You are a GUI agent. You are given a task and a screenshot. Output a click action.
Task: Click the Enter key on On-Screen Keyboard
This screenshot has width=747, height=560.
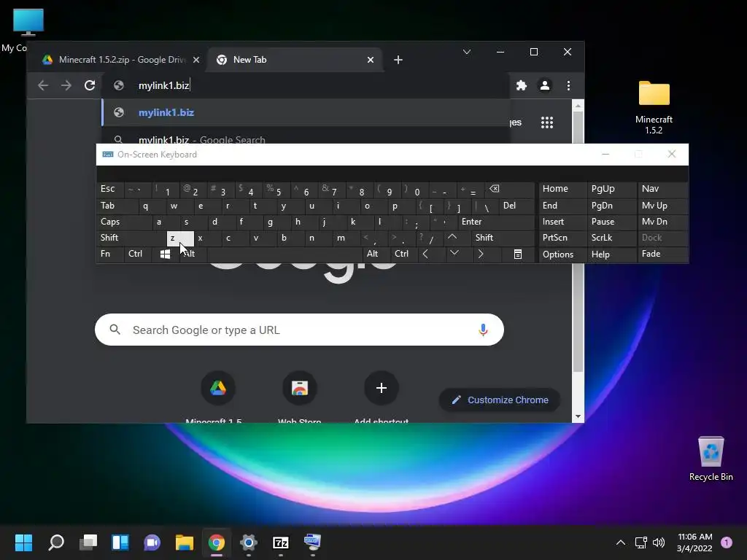point(495,222)
